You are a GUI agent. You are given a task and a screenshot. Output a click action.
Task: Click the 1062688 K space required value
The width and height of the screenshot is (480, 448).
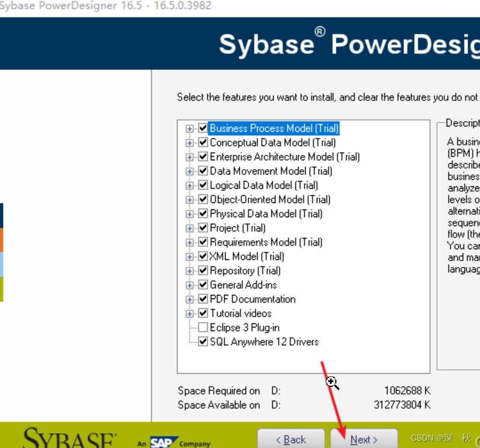tap(407, 390)
